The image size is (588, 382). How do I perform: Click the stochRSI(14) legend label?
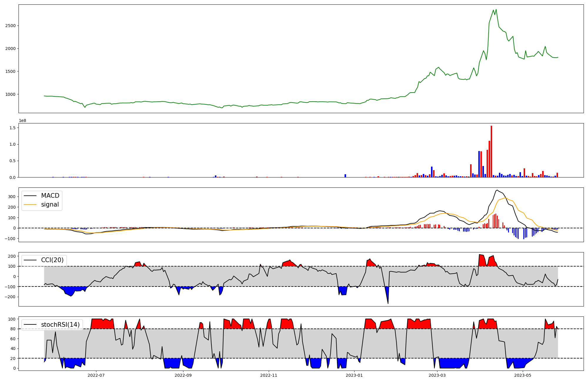click(60, 325)
